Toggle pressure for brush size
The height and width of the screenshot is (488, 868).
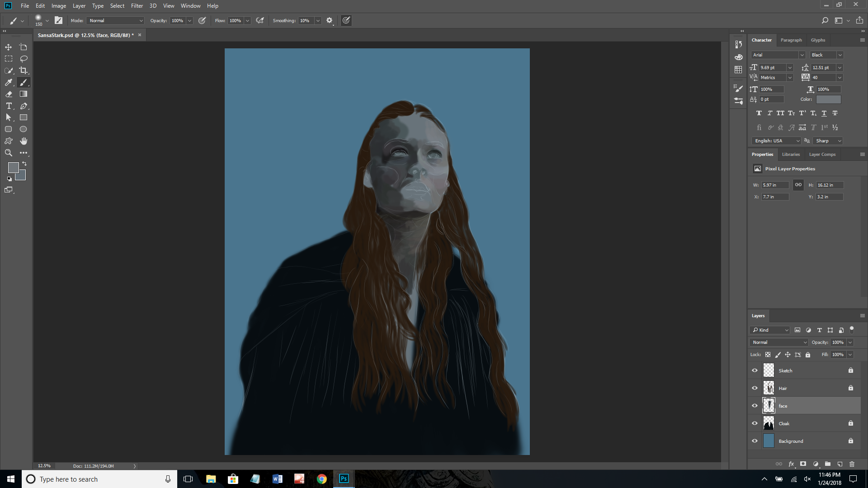tap(346, 20)
